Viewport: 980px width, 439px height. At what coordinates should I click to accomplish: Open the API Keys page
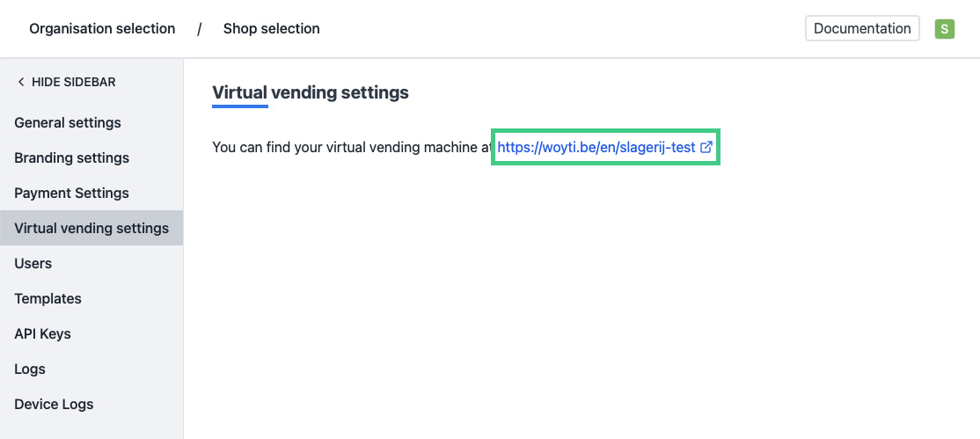click(42, 333)
